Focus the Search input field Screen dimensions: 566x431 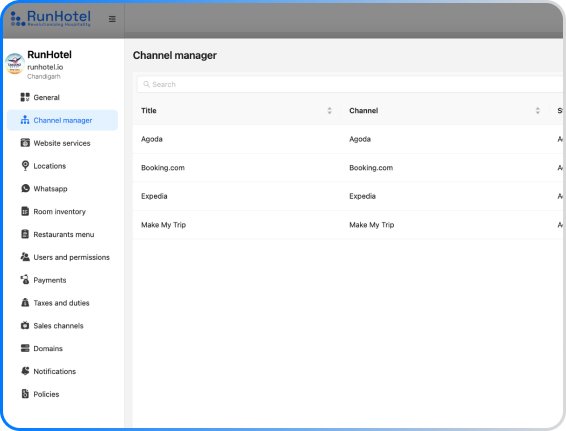coord(349,84)
